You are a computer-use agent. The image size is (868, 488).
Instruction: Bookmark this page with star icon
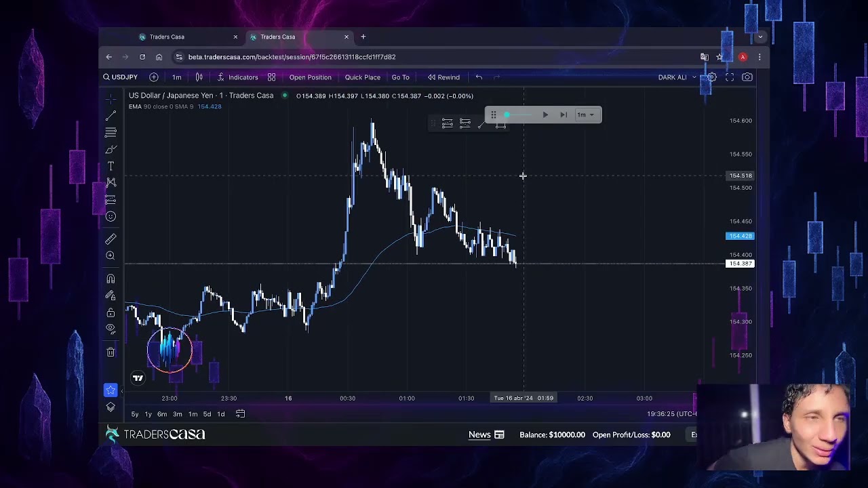click(719, 57)
